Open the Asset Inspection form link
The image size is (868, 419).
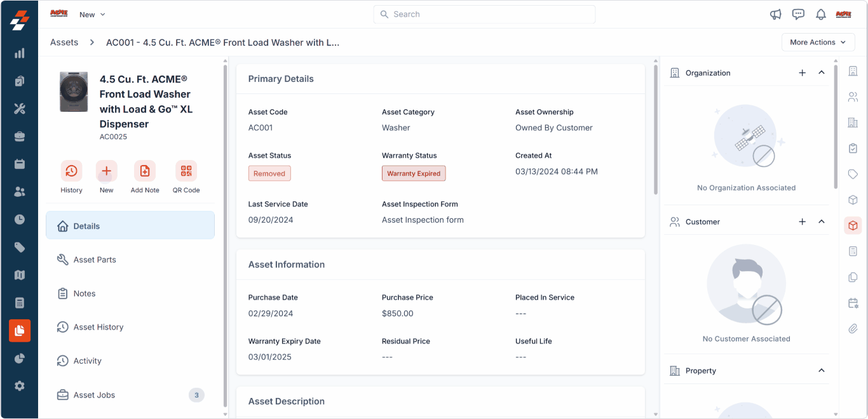point(423,220)
